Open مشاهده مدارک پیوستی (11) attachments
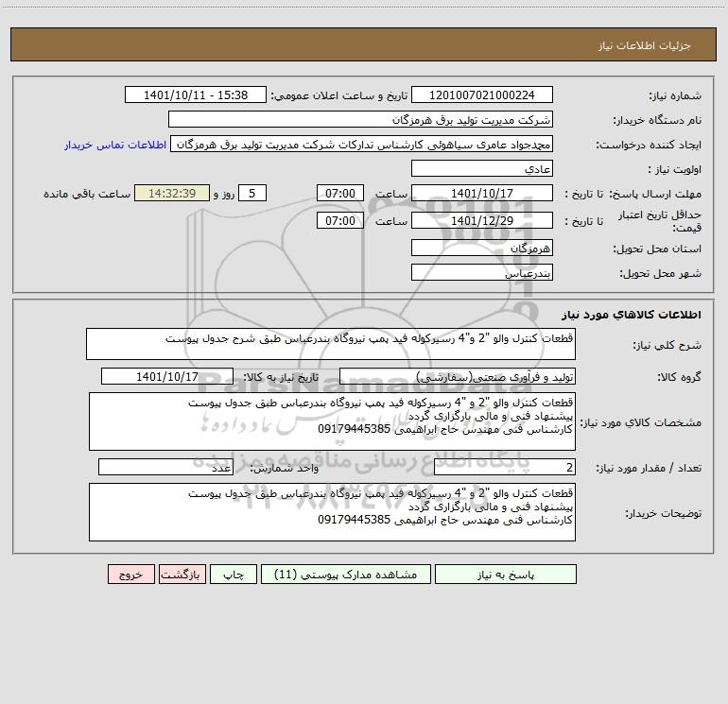The image size is (728, 704). coord(346,574)
